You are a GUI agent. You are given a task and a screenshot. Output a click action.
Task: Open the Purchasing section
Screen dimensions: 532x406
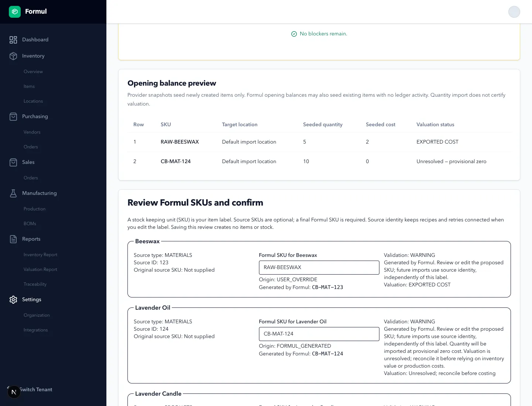click(35, 117)
